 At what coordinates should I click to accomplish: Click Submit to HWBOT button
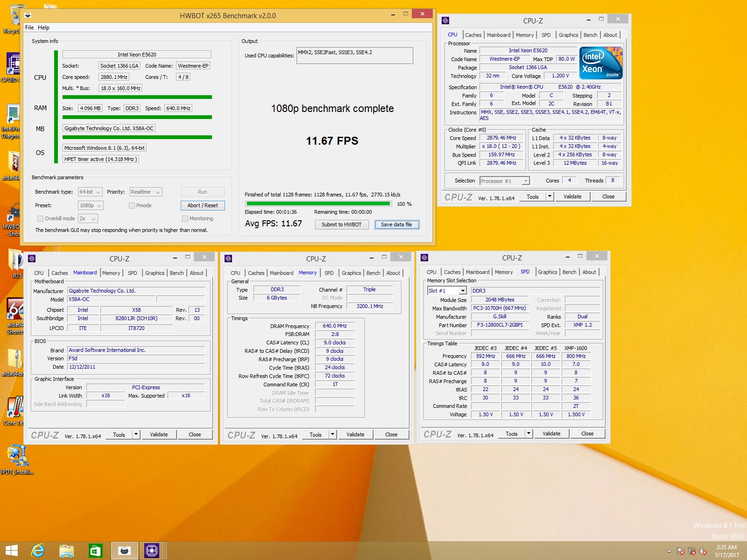click(x=342, y=224)
